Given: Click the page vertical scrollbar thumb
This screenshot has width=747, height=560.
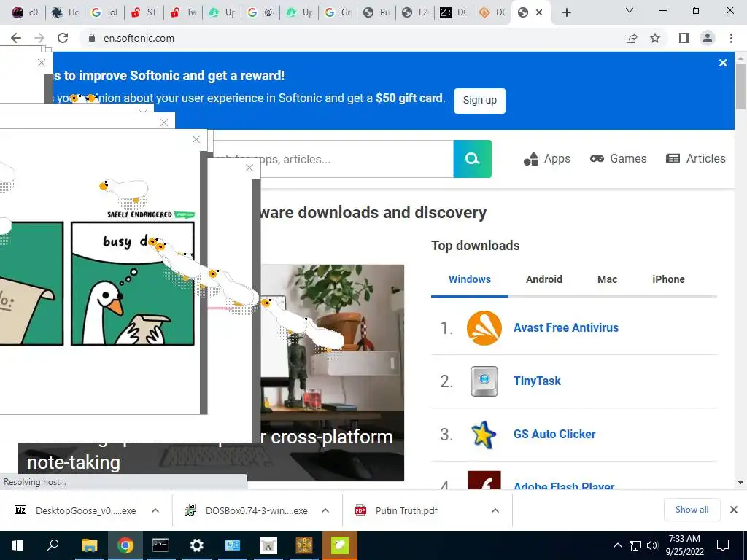Looking at the screenshot, I should point(741,86).
